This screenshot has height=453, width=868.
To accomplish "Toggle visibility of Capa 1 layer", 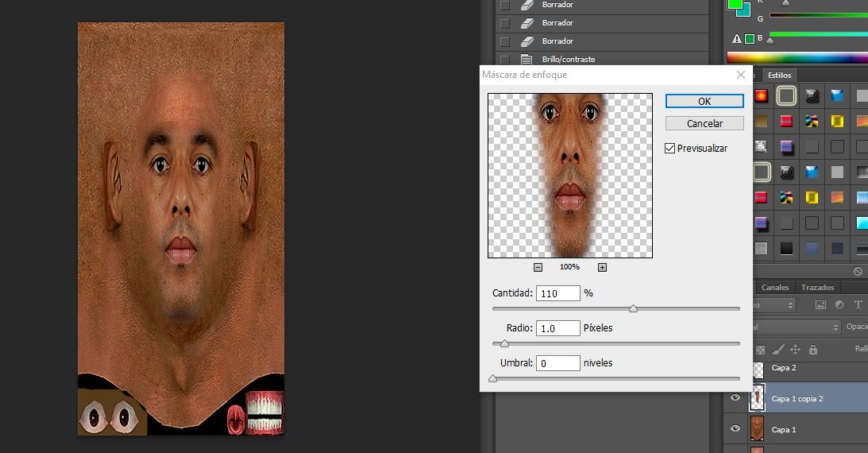I will pos(735,429).
